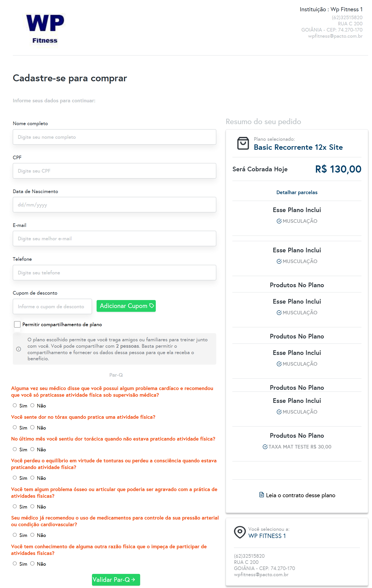The width and height of the screenshot is (372, 588).
Task: Select Sim for the cardiac problem question
Action: 15,405
